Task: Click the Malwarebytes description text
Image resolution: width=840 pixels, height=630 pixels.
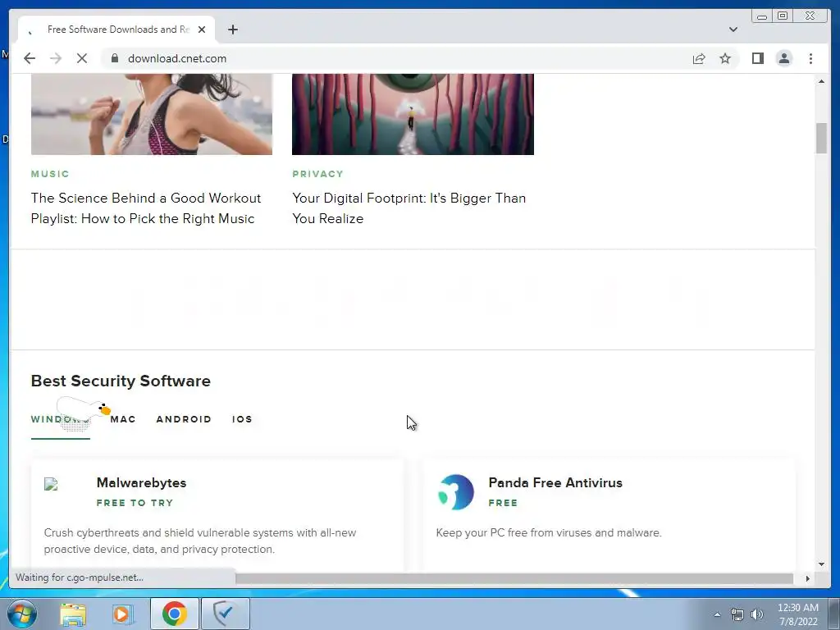Action: pos(200,541)
